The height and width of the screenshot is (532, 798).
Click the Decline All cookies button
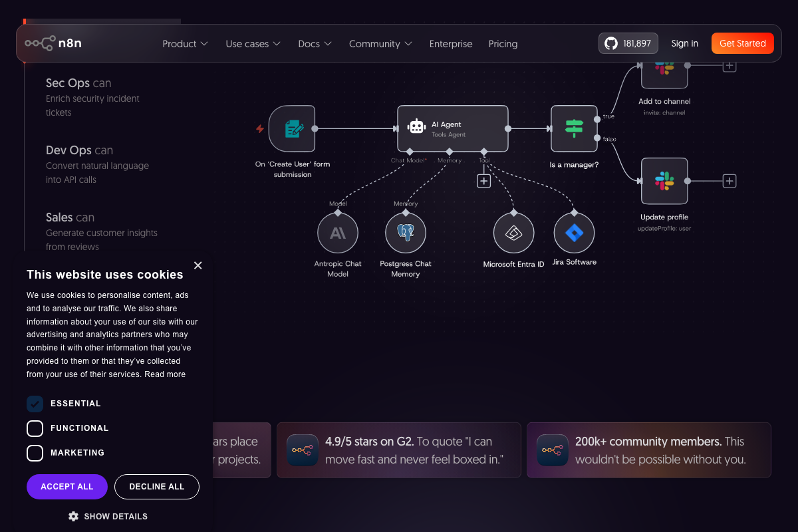157,487
